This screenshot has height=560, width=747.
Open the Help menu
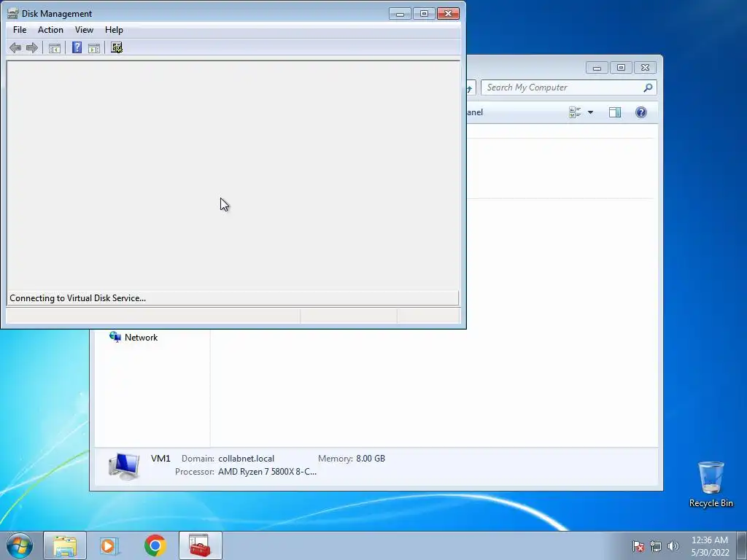pyautogui.click(x=114, y=29)
